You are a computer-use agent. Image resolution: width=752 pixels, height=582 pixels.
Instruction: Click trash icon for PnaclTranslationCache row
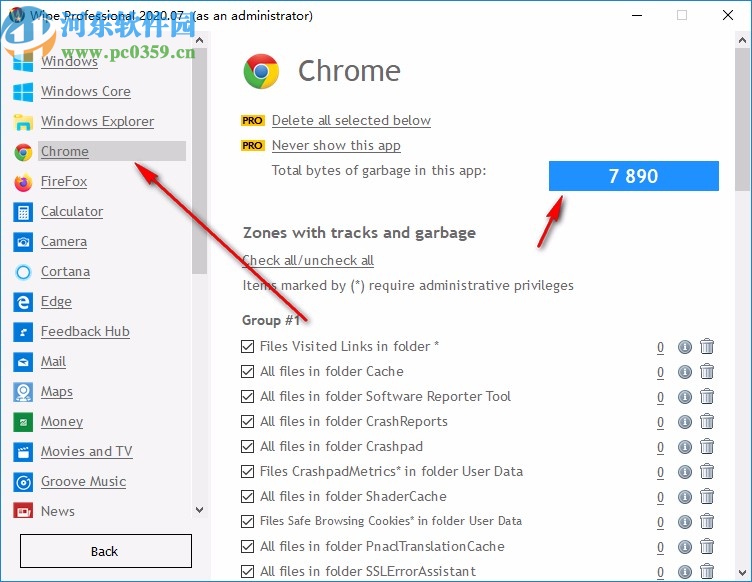707,546
